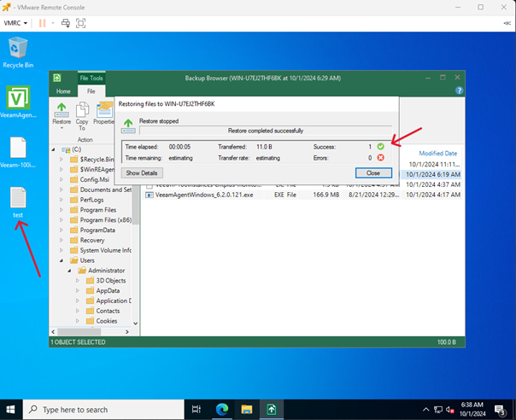Expand the AppData folder node
The width and height of the screenshot is (516, 420).
79,290
